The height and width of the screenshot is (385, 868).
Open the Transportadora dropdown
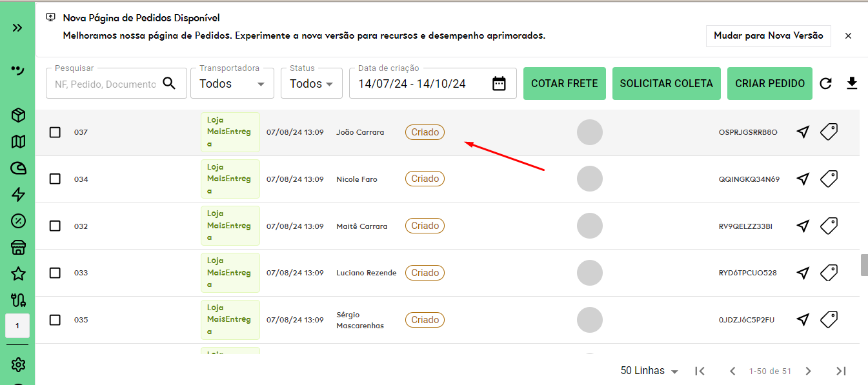232,83
